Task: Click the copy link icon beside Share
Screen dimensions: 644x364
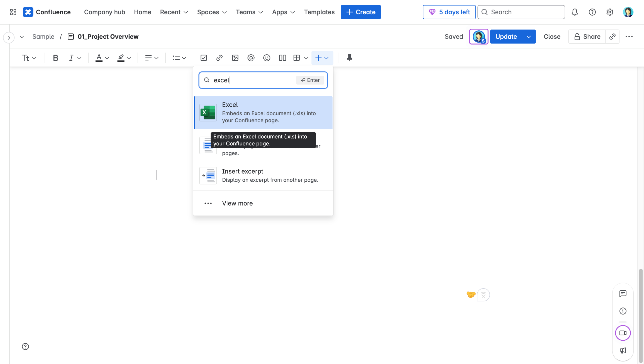Action: [x=612, y=36]
